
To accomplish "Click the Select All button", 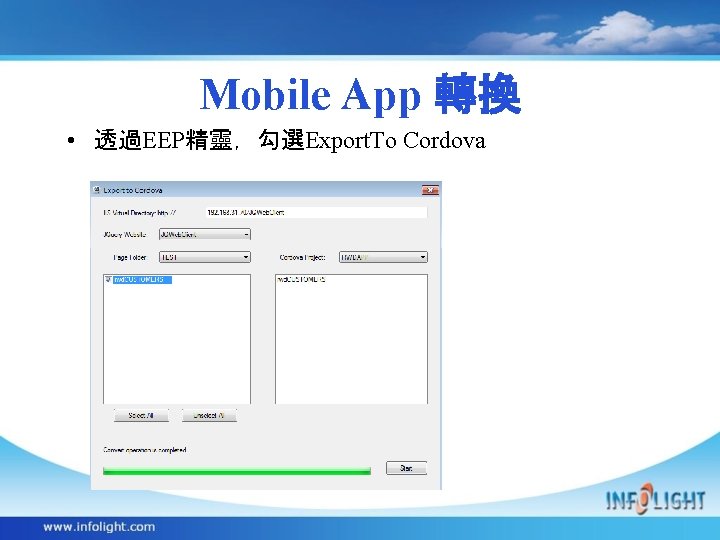I will (x=141, y=416).
